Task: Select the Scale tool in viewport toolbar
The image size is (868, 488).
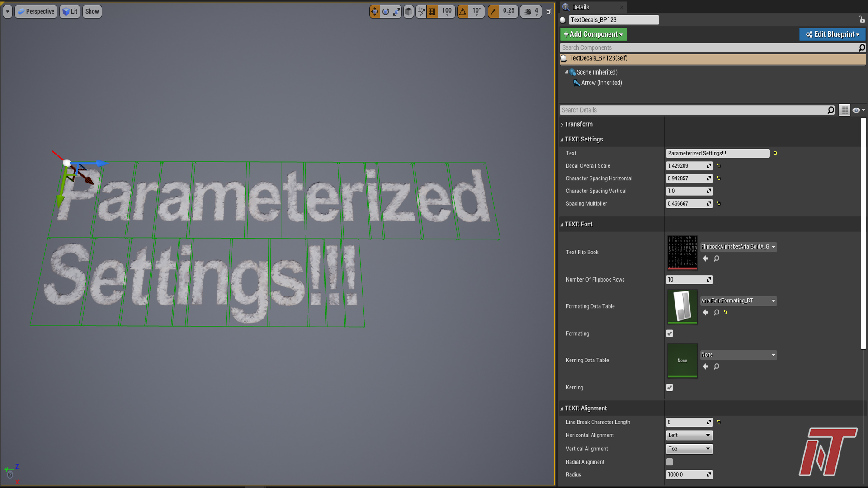Action: point(396,12)
